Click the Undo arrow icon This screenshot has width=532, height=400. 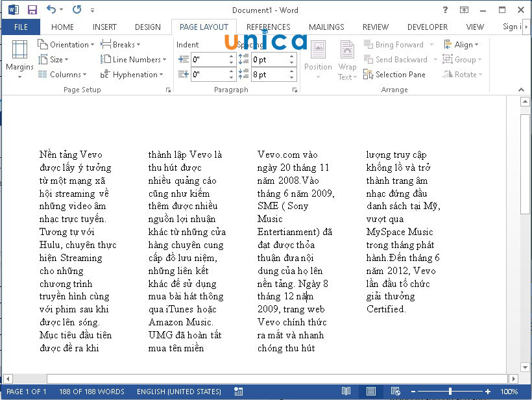click(x=51, y=10)
